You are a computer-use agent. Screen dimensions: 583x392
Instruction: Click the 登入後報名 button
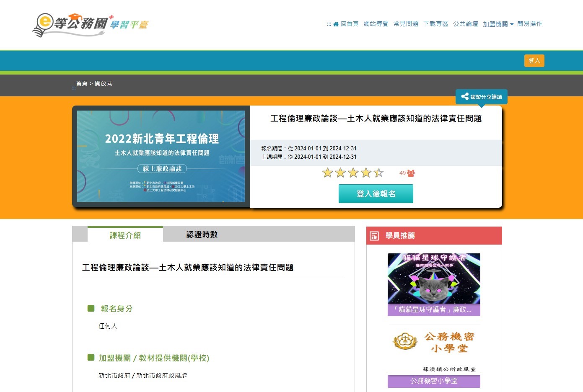tap(376, 194)
